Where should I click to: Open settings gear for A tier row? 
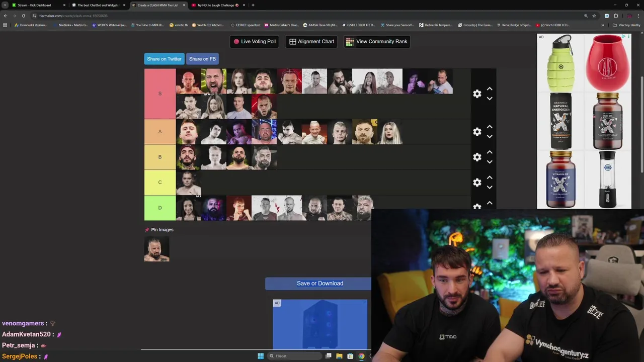[x=477, y=132]
